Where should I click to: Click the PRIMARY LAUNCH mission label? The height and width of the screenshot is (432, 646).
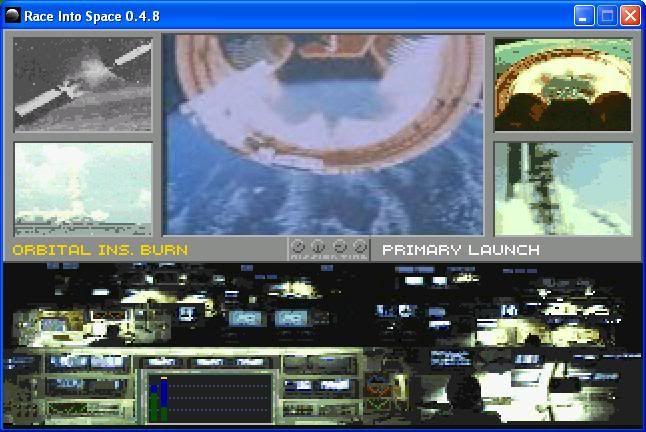461,250
